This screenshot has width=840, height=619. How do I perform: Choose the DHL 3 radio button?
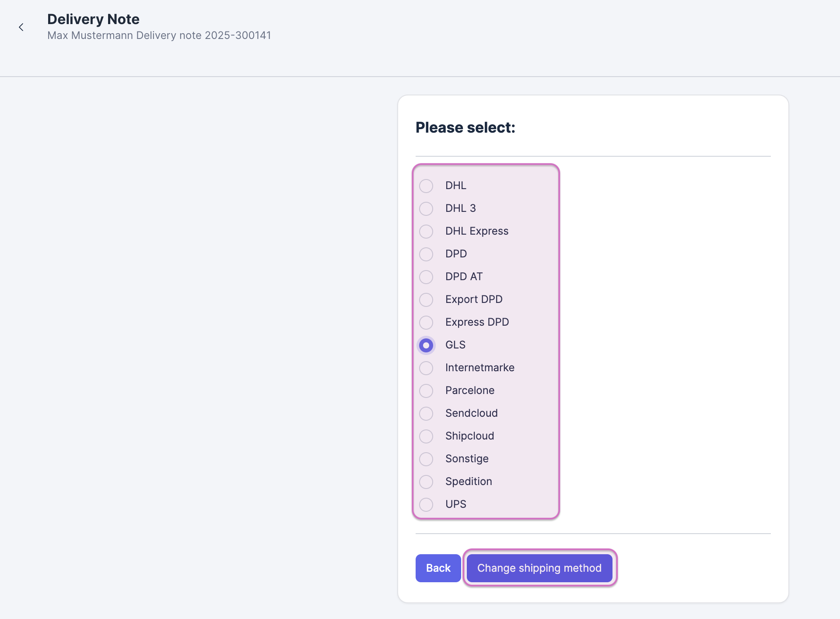[426, 208]
